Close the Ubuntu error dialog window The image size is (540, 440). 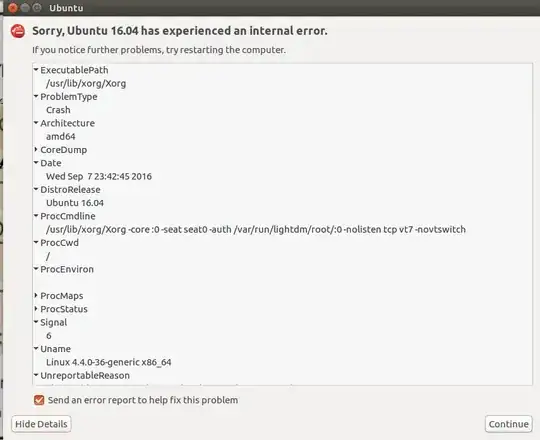[13, 8]
